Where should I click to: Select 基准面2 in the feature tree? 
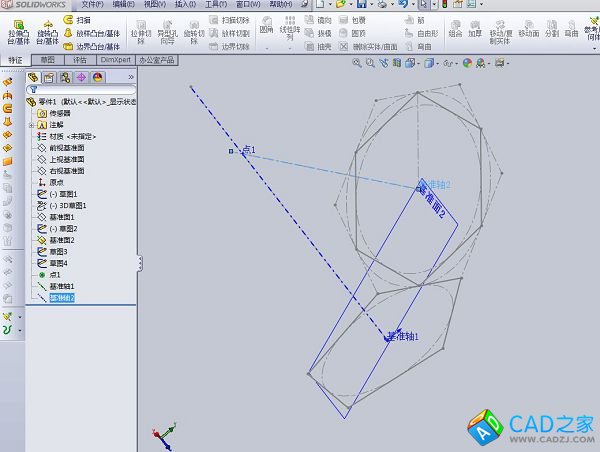[62, 240]
